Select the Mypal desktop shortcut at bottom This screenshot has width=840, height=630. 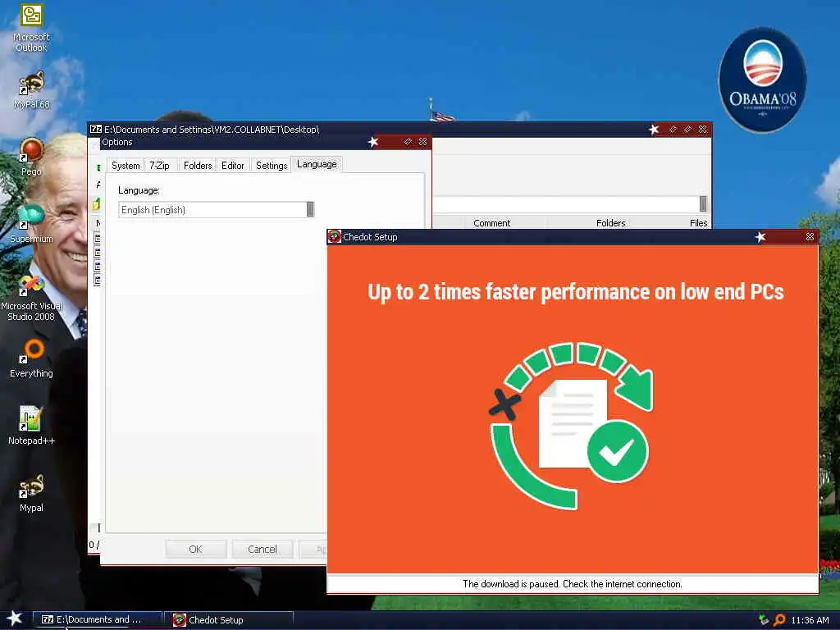click(31, 493)
